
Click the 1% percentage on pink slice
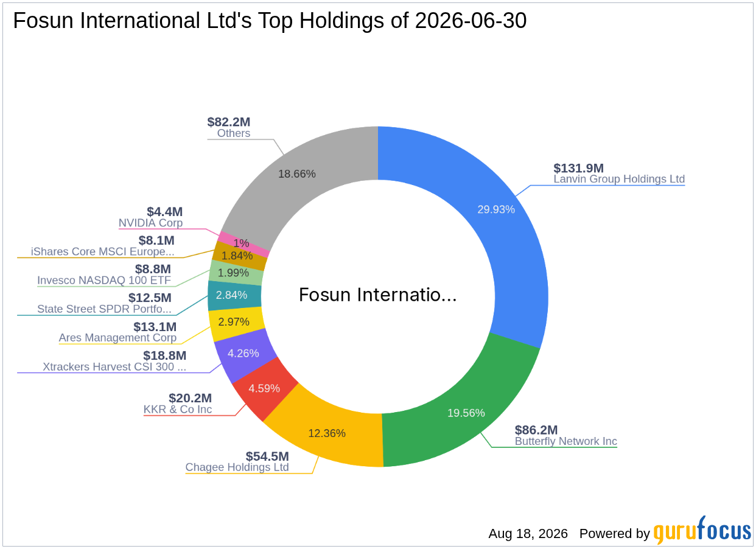[242, 243]
